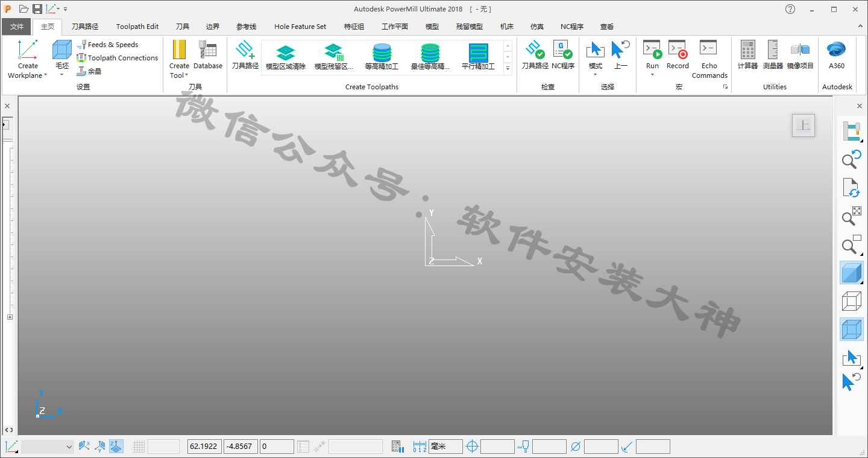Open the 仿真 tab
This screenshot has width=868, height=458.
(537, 27)
